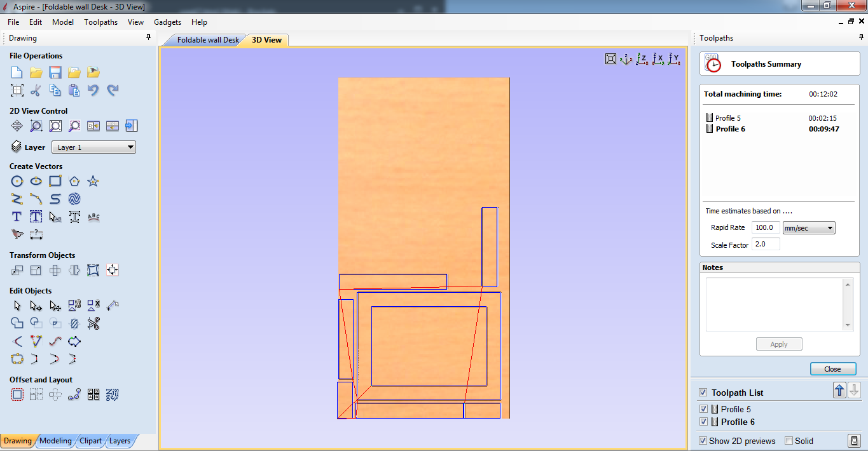Screen dimensions: 868x451
Task: Undo the last action
Action: pyautogui.click(x=93, y=90)
